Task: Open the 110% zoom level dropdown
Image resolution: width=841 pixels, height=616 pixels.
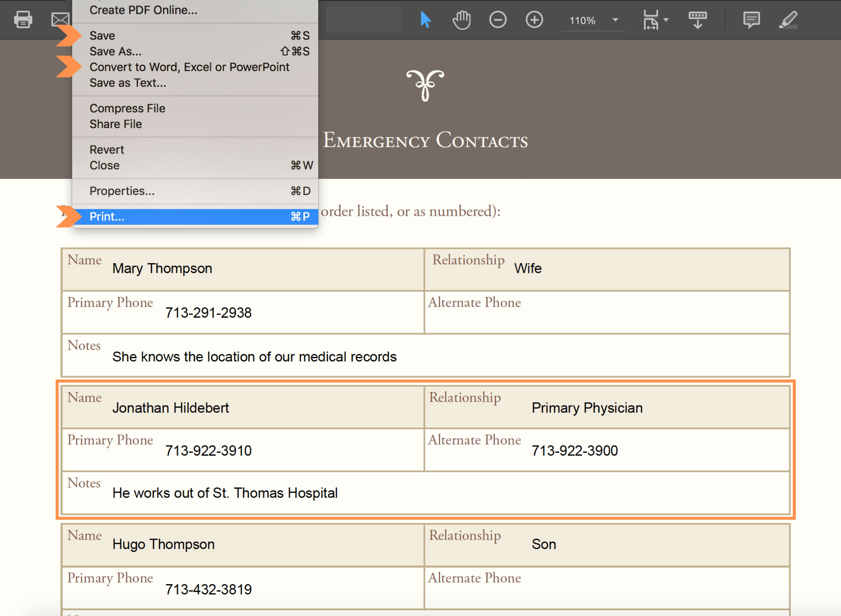Action: tap(593, 20)
